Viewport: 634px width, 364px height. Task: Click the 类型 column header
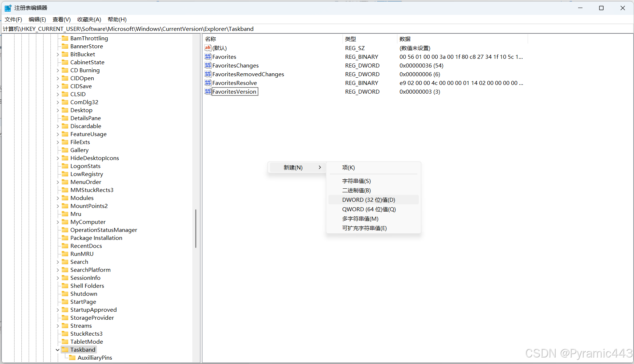click(x=370, y=39)
